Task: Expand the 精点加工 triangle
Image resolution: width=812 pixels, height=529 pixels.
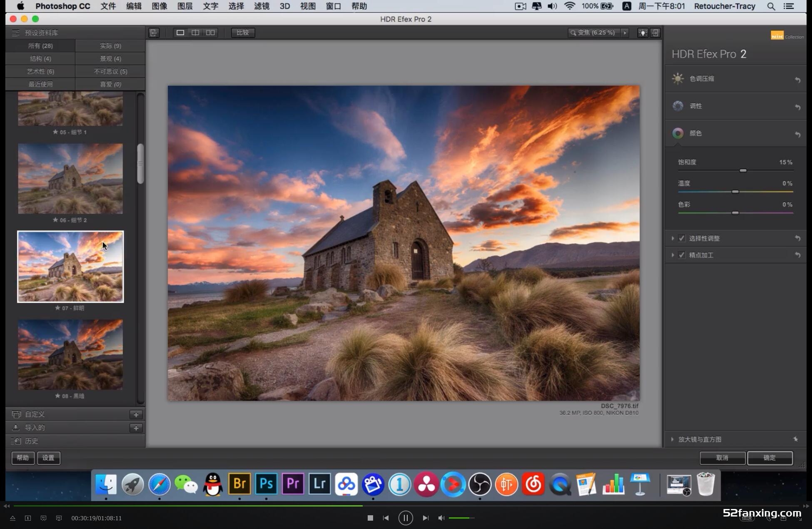Action: point(673,255)
